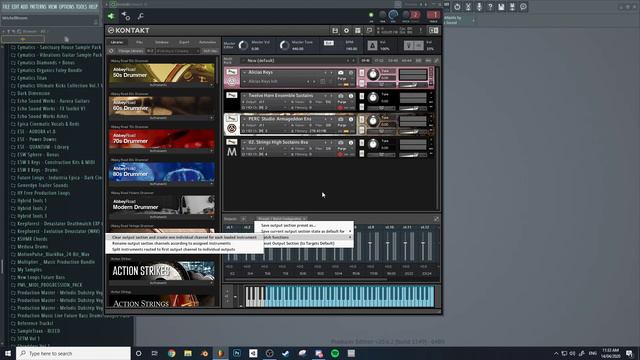This screenshot has height=360, width=640.
Task: Click the Abbey Road 70s Drummer library thumbnail
Action: coord(162,139)
